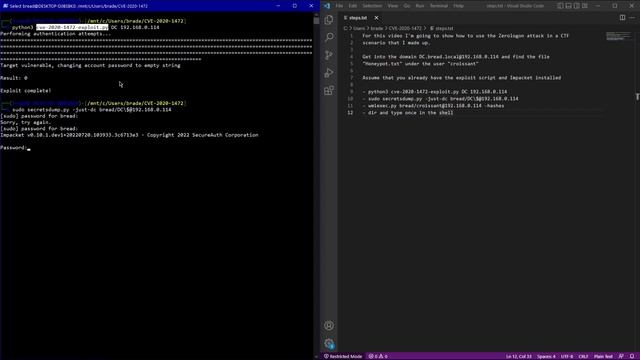This screenshot has width=640, height=360.
Task: Maximize the VS Code window
Action: coord(615,6)
